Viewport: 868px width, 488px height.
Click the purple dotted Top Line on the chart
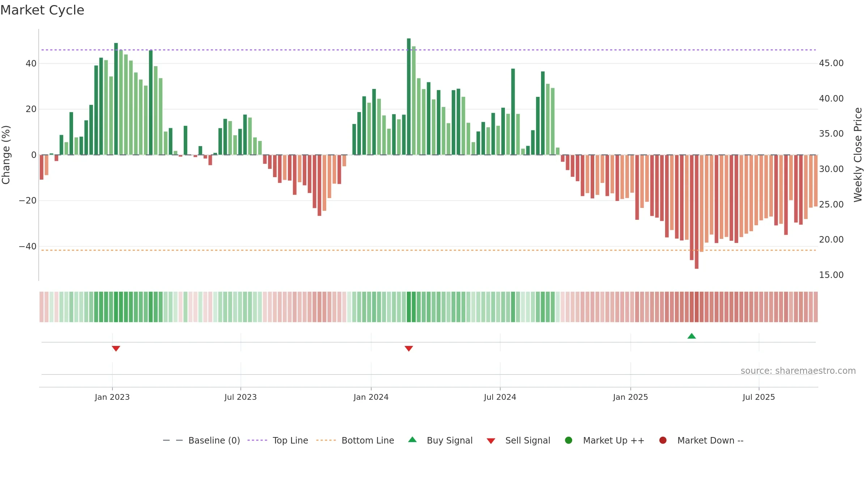pos(429,50)
